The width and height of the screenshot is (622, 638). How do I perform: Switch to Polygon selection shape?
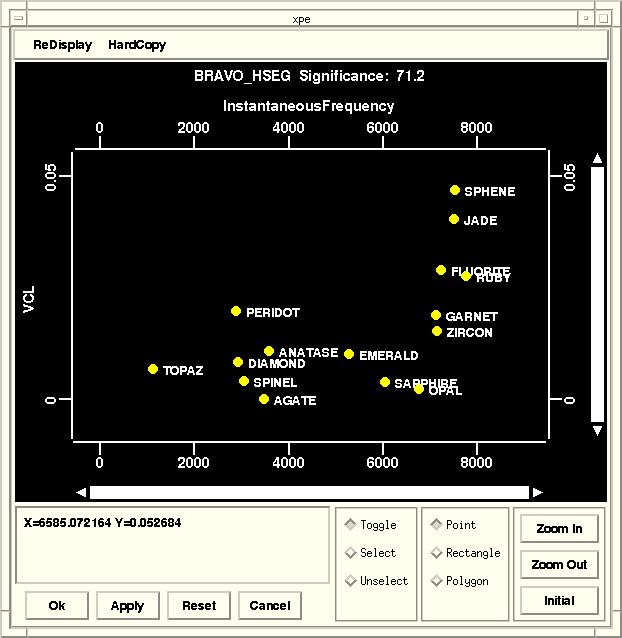tap(437, 581)
